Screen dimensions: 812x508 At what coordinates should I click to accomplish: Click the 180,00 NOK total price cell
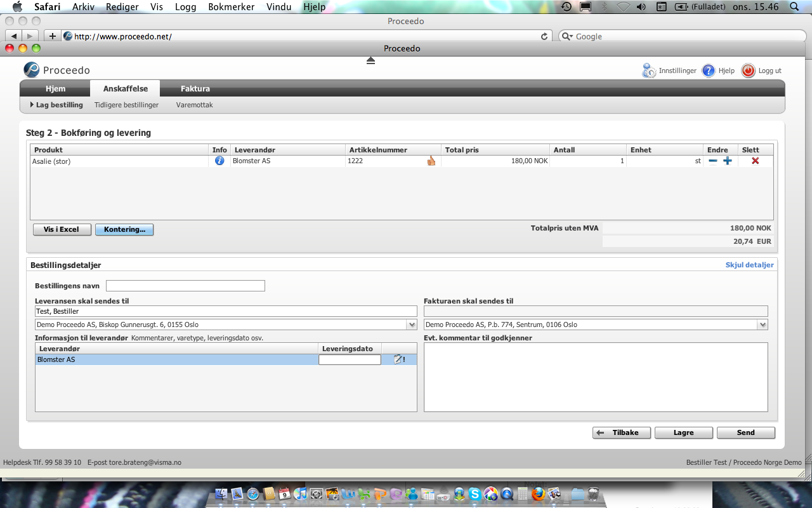495,161
